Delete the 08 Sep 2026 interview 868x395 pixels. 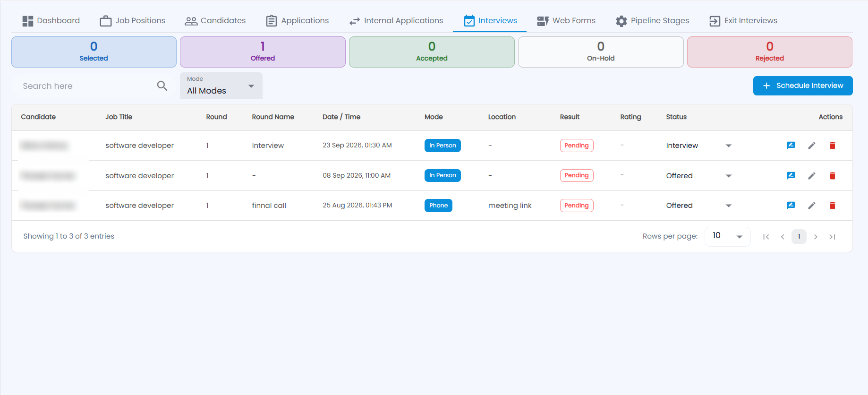(x=832, y=176)
